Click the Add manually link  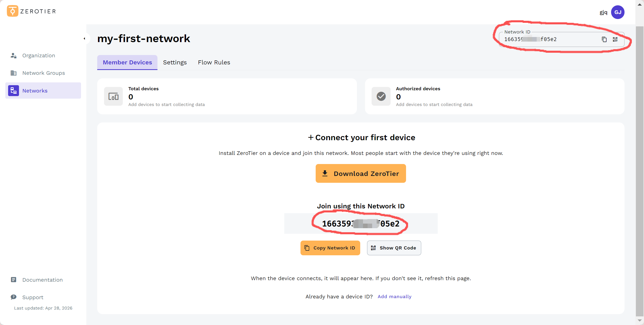(x=394, y=297)
